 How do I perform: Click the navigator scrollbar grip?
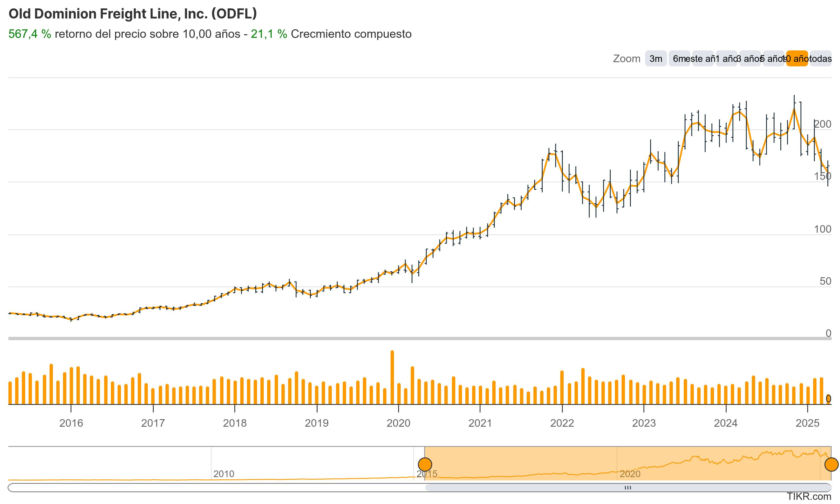[x=628, y=488]
